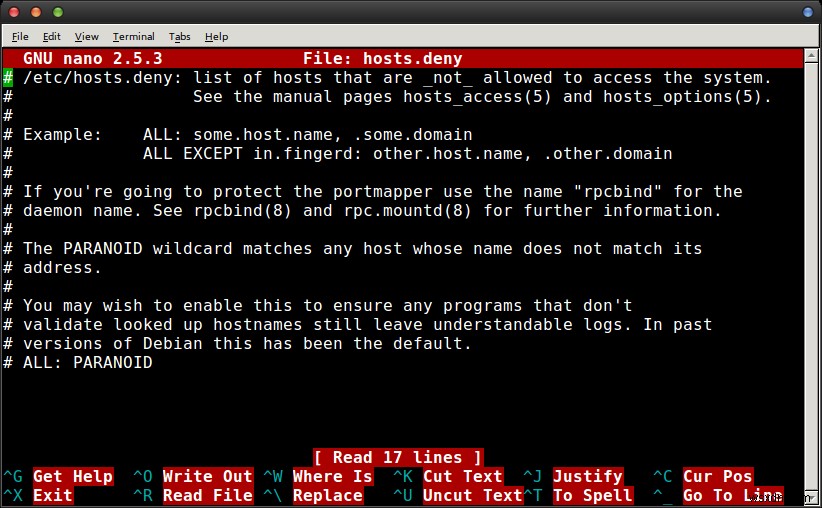Click the ^W key hint

273,476
